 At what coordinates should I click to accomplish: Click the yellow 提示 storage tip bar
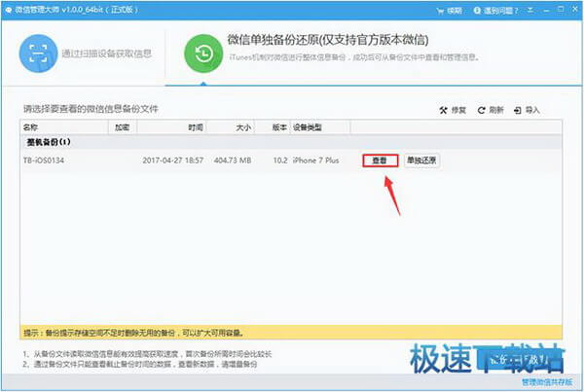point(291,333)
